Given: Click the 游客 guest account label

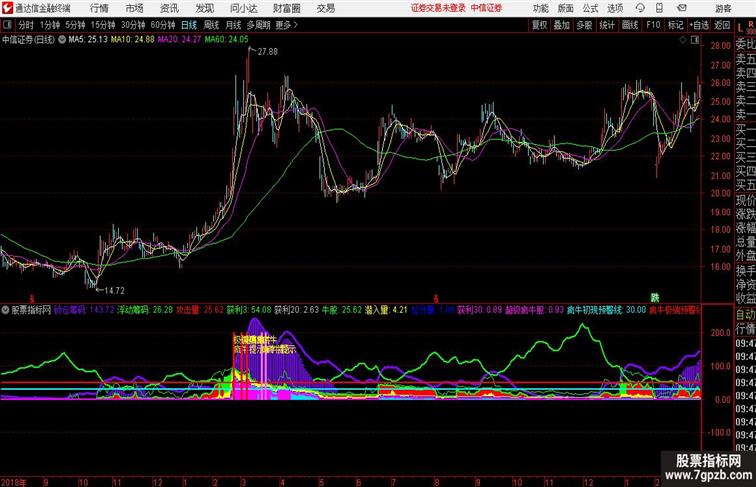Looking at the screenshot, I should (723, 8).
